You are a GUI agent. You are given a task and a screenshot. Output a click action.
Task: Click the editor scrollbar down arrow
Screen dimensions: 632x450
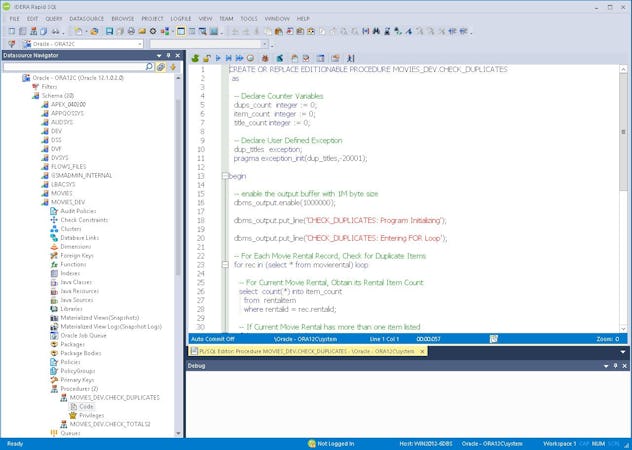[623, 329]
